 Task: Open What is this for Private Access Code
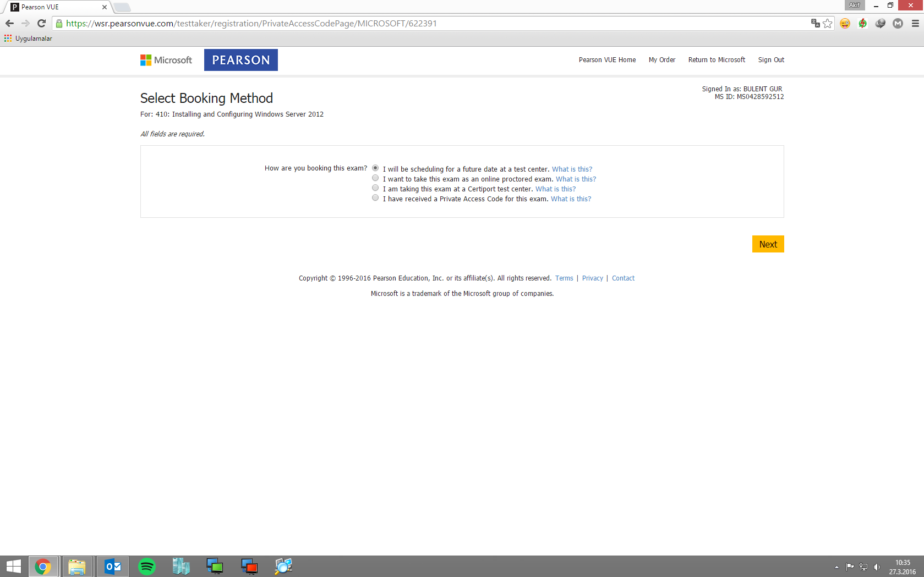click(x=571, y=199)
